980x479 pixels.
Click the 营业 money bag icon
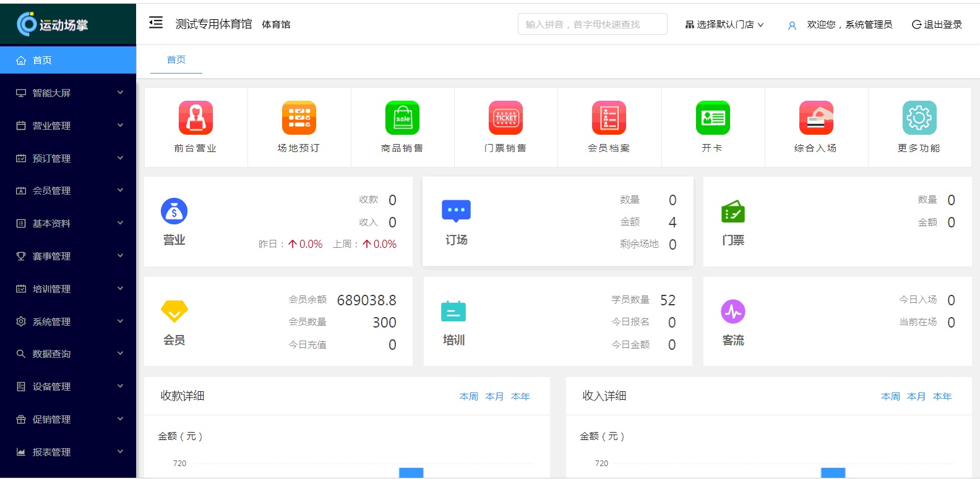click(x=174, y=211)
